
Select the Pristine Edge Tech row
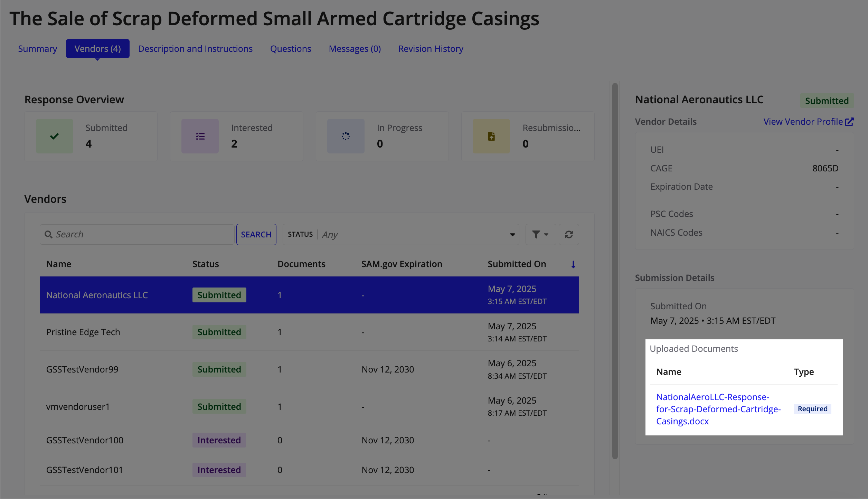coord(309,332)
